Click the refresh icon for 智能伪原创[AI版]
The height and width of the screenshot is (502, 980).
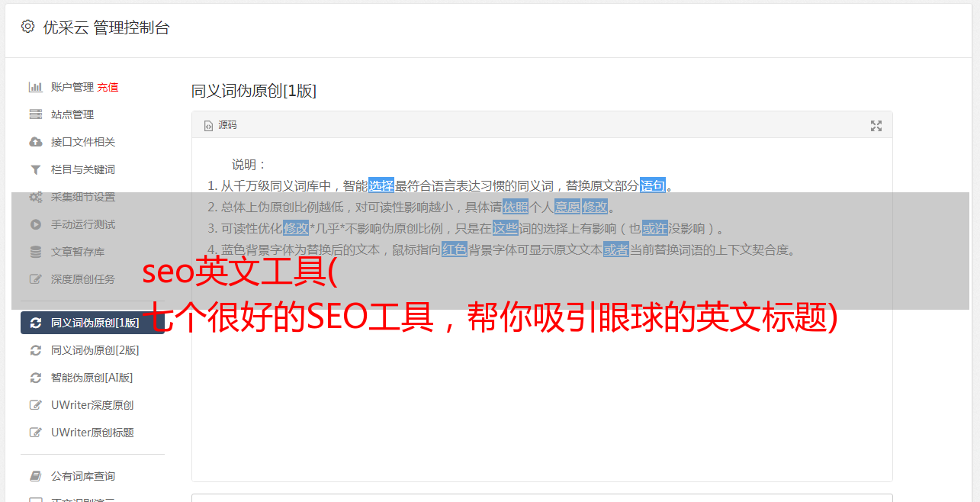click(x=35, y=378)
